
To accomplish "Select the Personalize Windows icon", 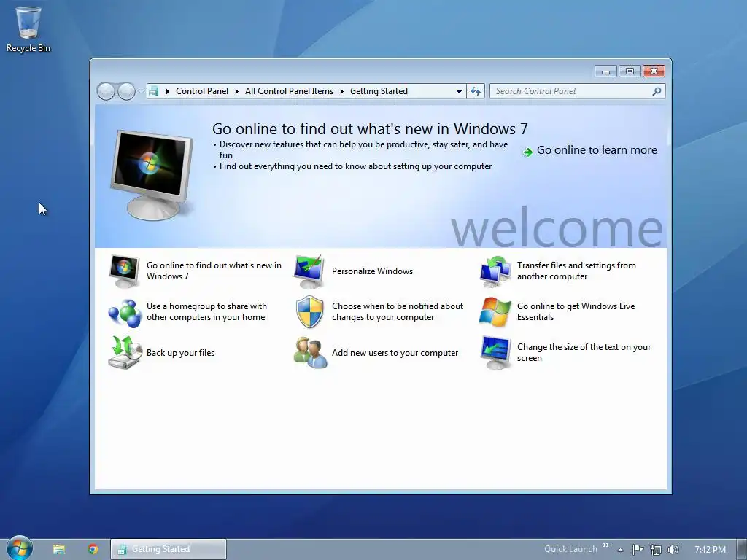I will (309, 271).
